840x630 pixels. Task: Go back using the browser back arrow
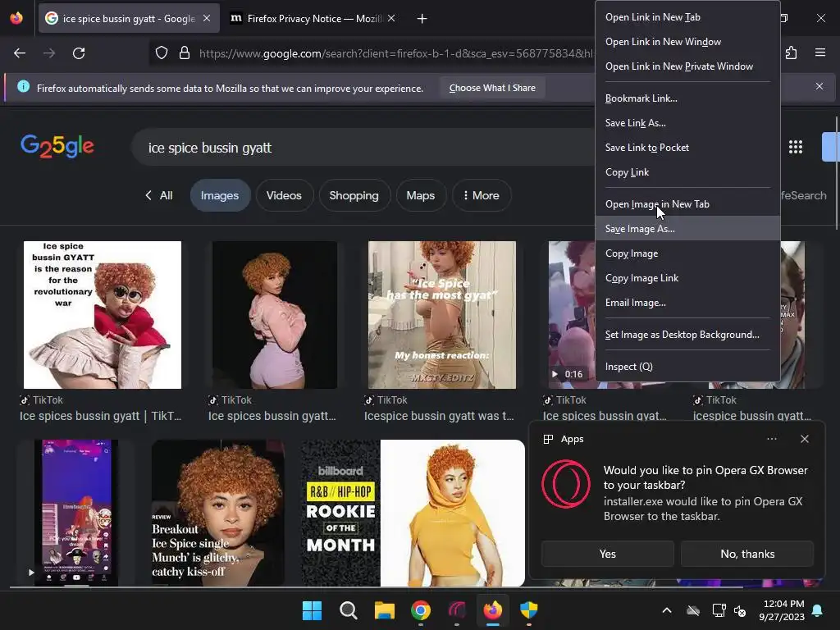(x=20, y=53)
